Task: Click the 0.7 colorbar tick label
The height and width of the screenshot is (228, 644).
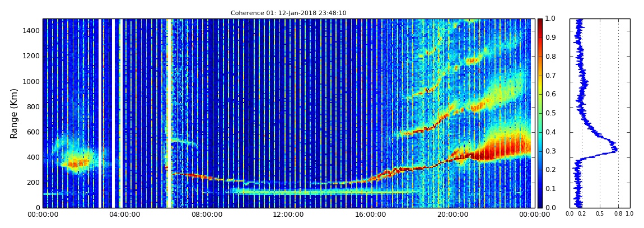Action: pyautogui.click(x=549, y=75)
